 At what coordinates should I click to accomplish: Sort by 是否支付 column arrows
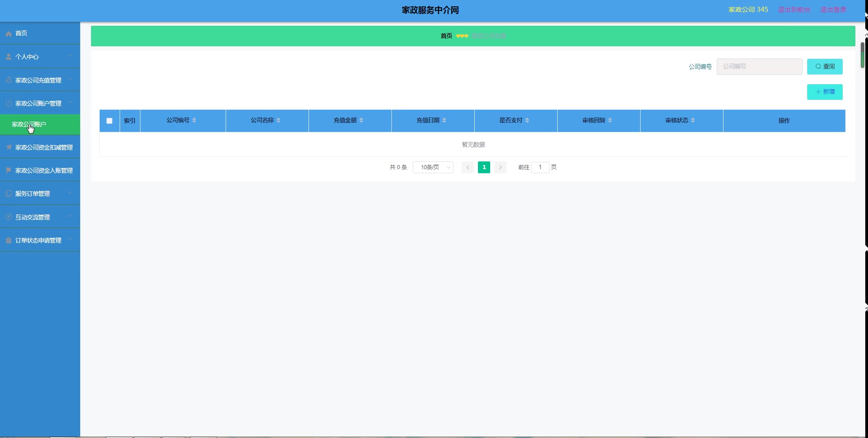pyautogui.click(x=527, y=120)
